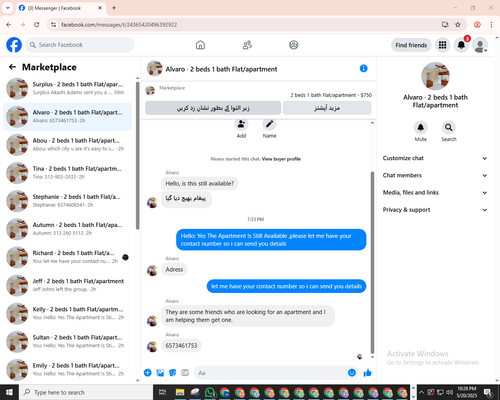The image size is (500, 400).
Task: Open Stephanie conversation in list
Action: click(68, 201)
